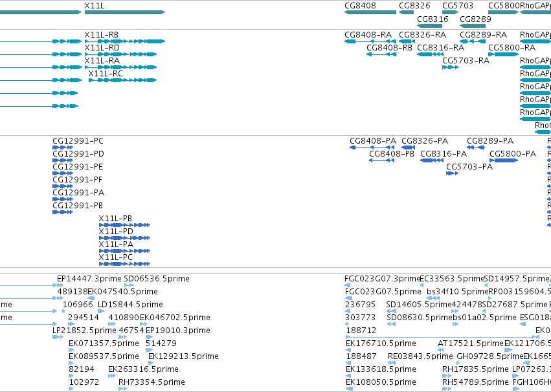
Task: Select the SD14605.5prime EST label
Action: tap(418, 305)
